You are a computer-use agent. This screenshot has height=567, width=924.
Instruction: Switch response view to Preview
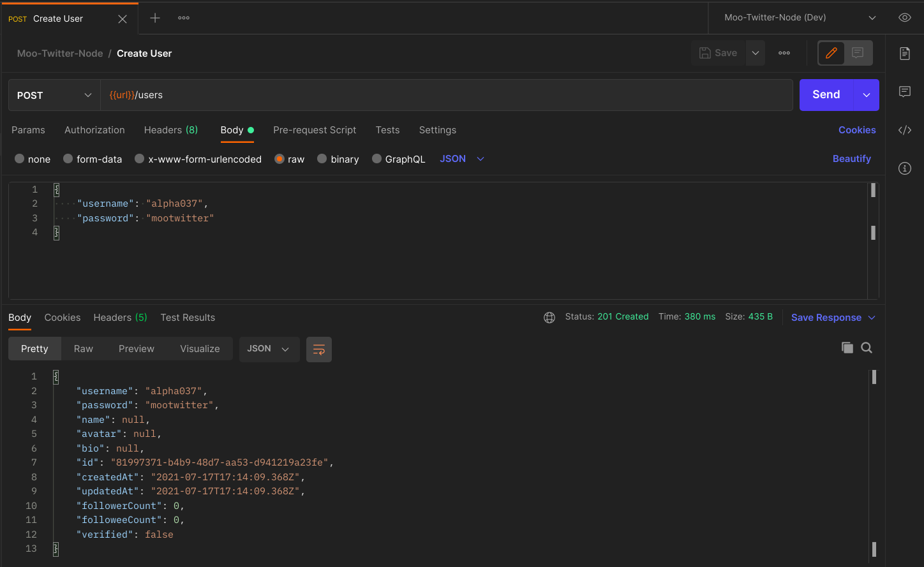coord(137,349)
